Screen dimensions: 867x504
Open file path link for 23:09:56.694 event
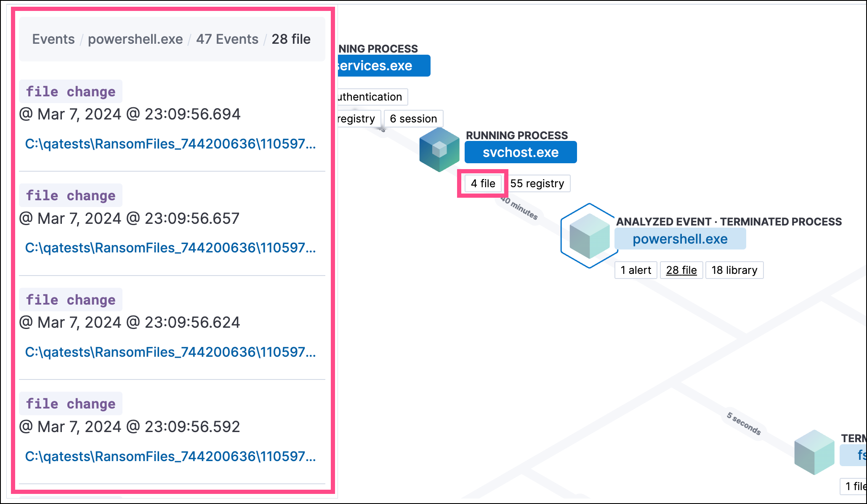tap(170, 144)
